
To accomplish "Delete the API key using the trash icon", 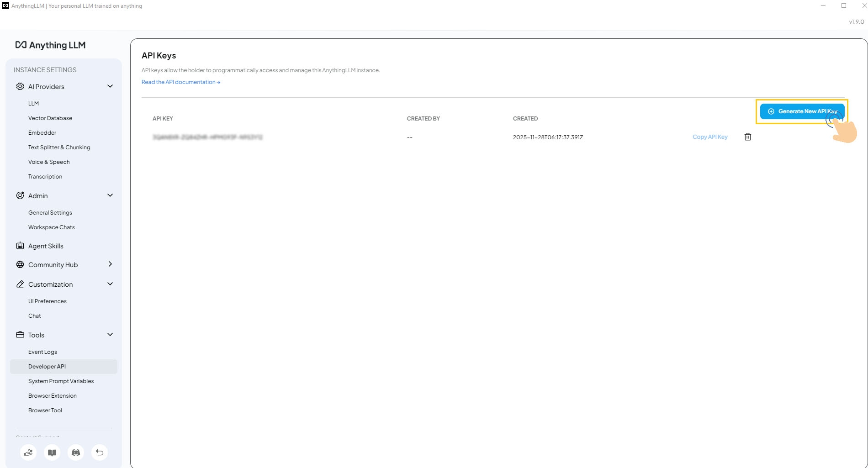I will (747, 137).
